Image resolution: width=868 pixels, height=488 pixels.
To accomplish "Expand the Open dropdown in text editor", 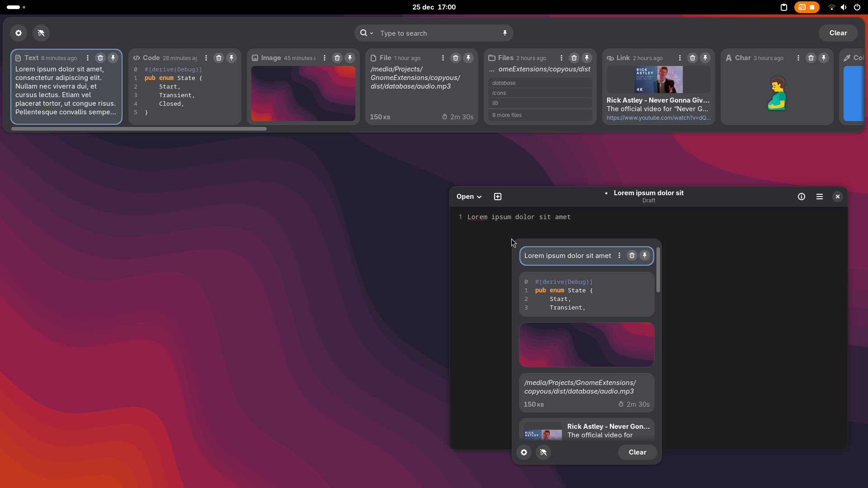I will (x=469, y=197).
